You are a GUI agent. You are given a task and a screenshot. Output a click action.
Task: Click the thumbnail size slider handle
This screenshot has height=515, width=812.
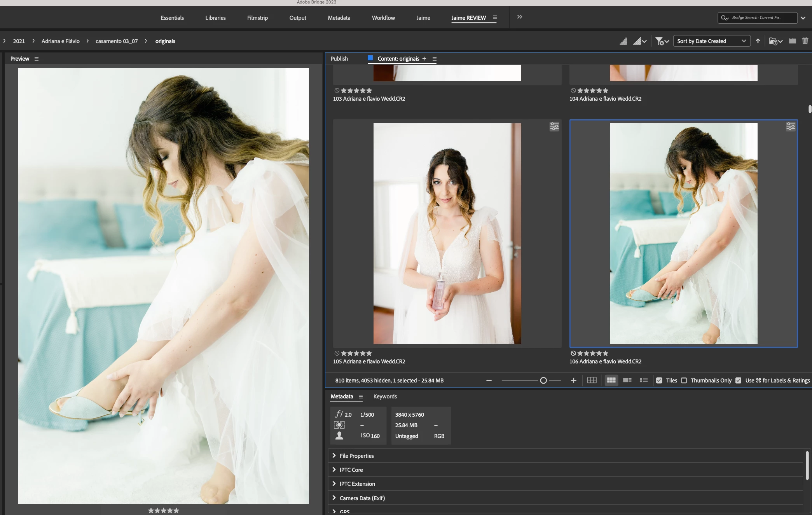(x=543, y=381)
